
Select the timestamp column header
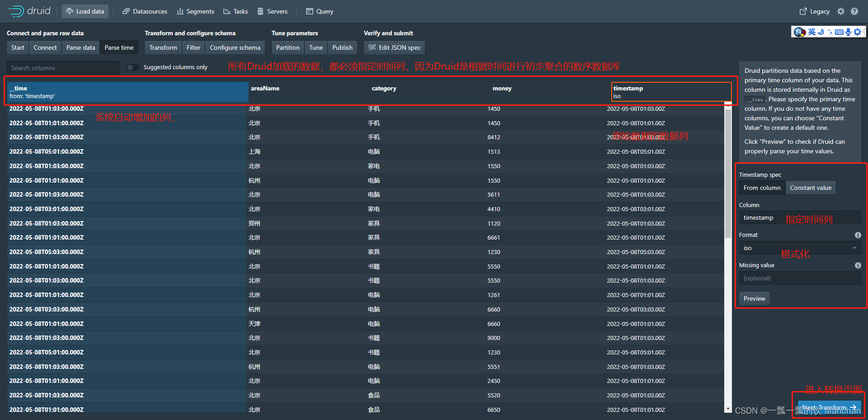click(671, 92)
